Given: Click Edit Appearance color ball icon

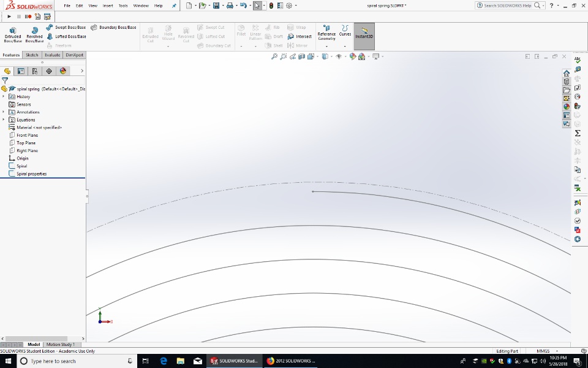Looking at the screenshot, I should click(x=353, y=56).
